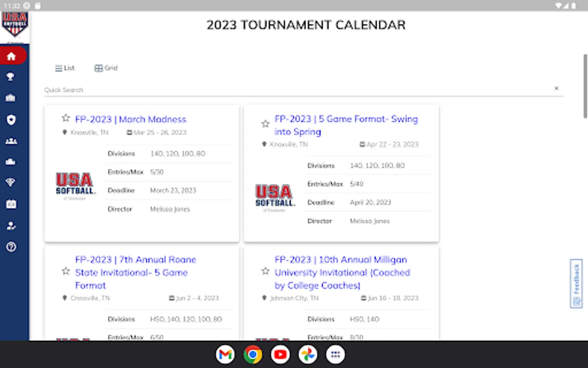Click the 5/40 Entries/Max value

[356, 184]
